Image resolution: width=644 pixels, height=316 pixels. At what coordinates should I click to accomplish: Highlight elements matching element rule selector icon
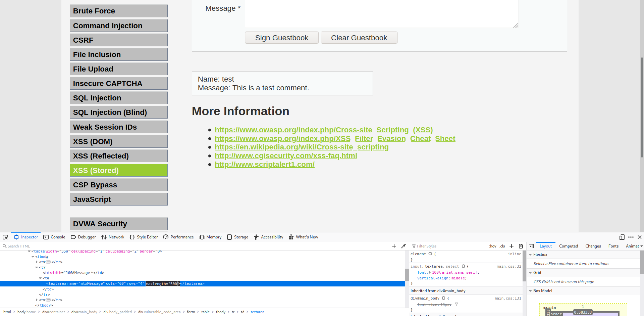[x=430, y=254]
